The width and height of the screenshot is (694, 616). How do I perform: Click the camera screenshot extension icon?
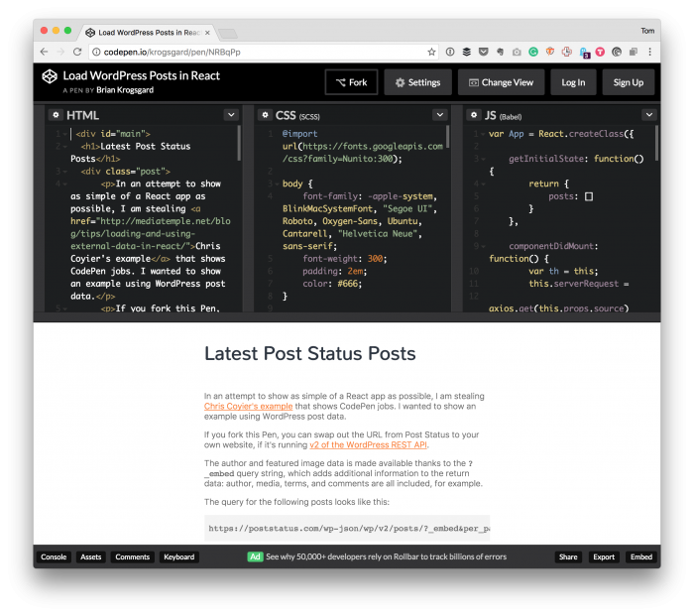click(517, 53)
